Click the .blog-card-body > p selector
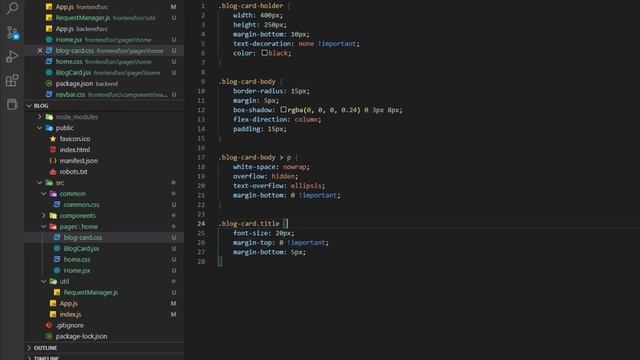640x360 pixels. point(255,158)
